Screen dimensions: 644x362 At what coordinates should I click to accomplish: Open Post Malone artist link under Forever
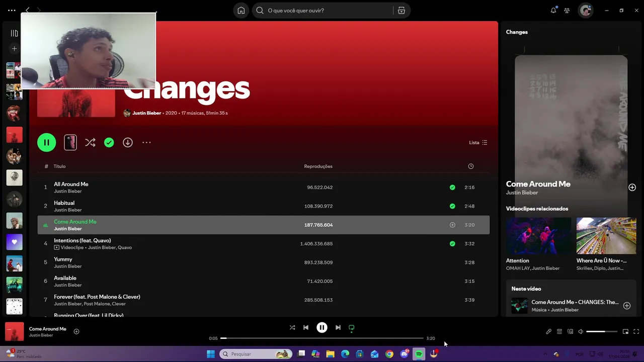coord(97,304)
